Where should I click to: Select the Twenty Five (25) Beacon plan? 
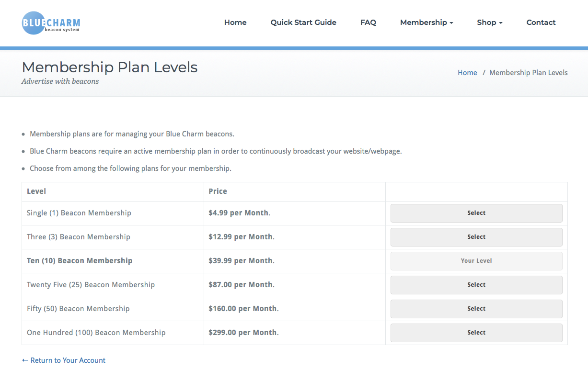(476, 285)
